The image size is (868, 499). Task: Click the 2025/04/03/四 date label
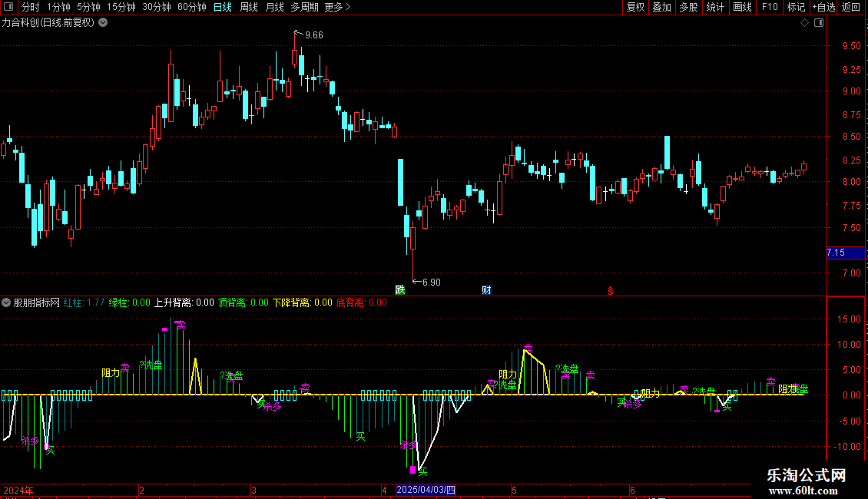coord(426,490)
